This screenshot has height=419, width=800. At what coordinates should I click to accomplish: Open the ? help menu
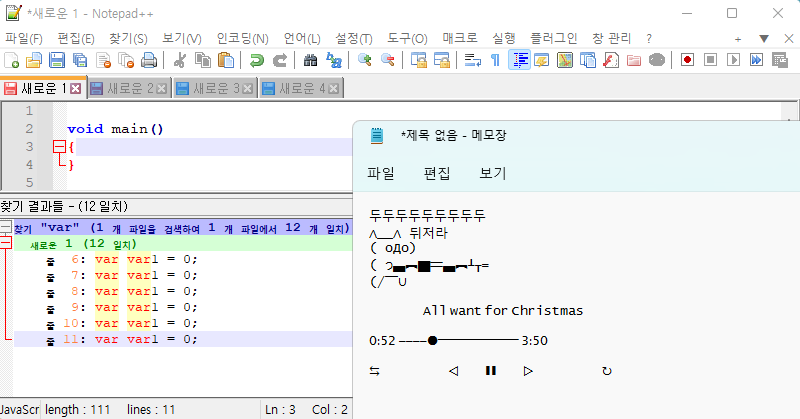tap(648, 38)
